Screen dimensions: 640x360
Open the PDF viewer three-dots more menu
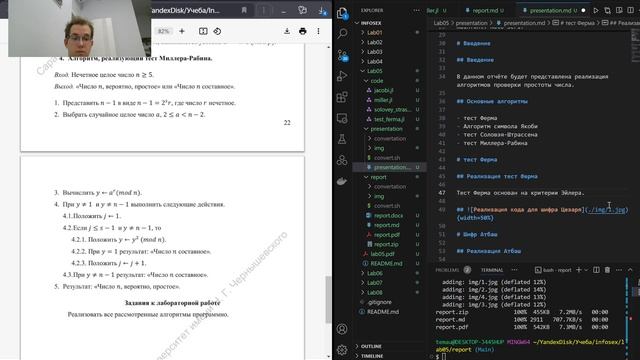318,31
